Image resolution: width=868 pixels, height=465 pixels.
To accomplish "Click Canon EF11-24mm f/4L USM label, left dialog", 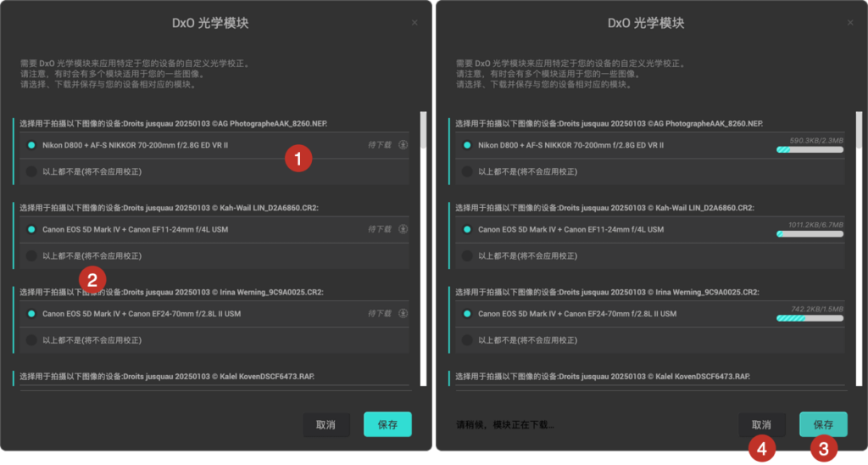I will [135, 229].
